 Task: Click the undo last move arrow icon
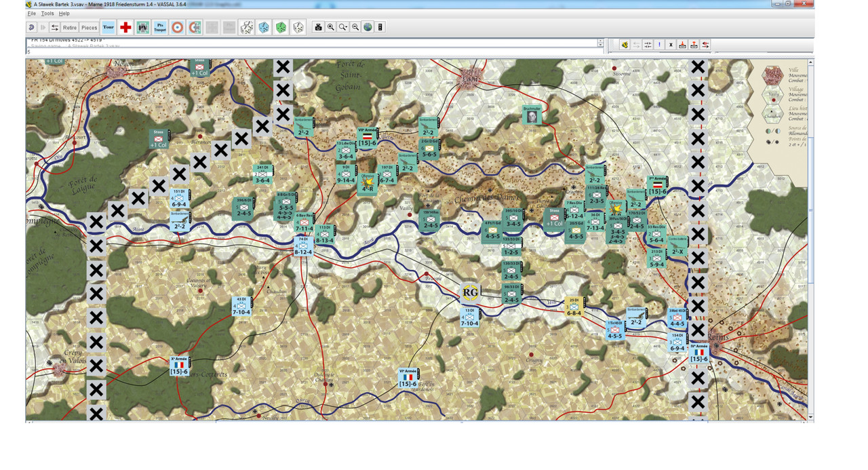[32, 27]
